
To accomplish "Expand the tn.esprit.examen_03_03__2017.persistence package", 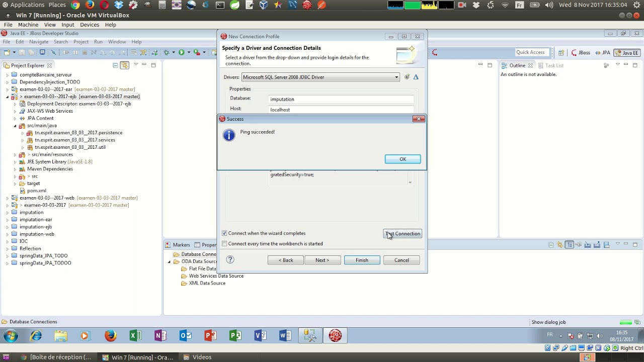I will point(23,133).
